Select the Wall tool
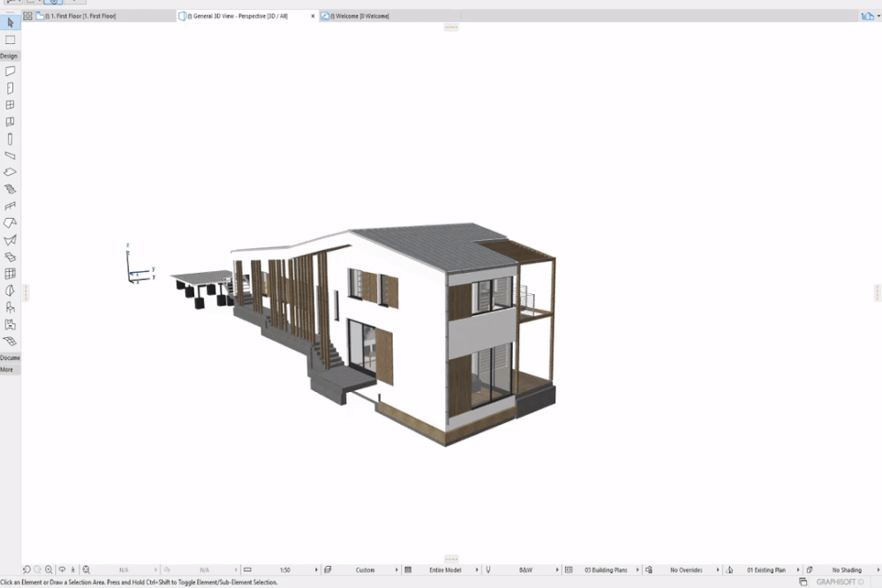 click(10, 72)
